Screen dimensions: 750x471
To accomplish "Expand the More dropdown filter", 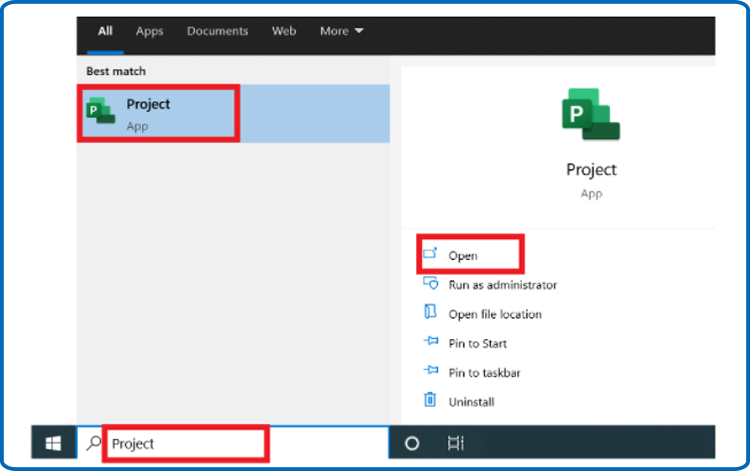I will coord(342,31).
